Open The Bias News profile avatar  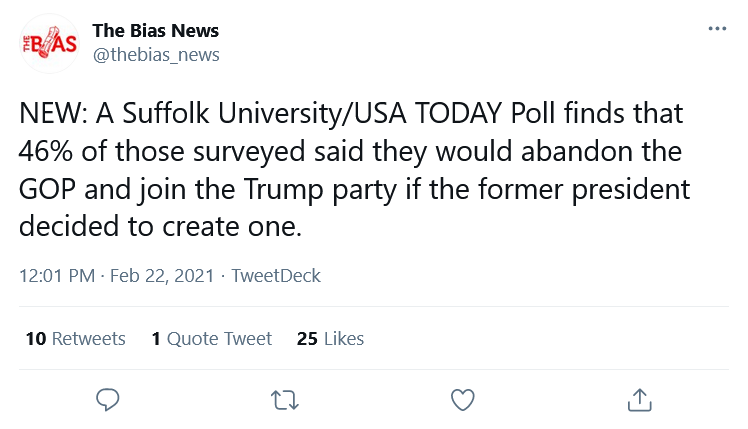coord(49,43)
